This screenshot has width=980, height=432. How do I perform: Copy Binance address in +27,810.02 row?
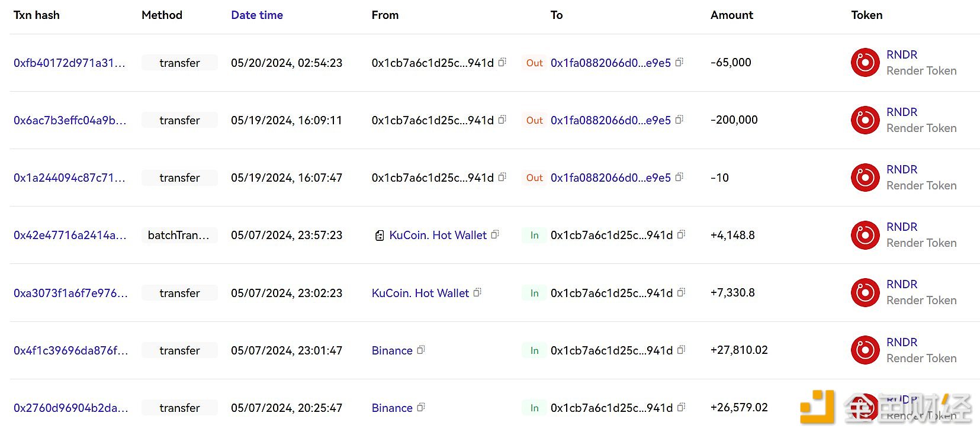[x=421, y=350]
